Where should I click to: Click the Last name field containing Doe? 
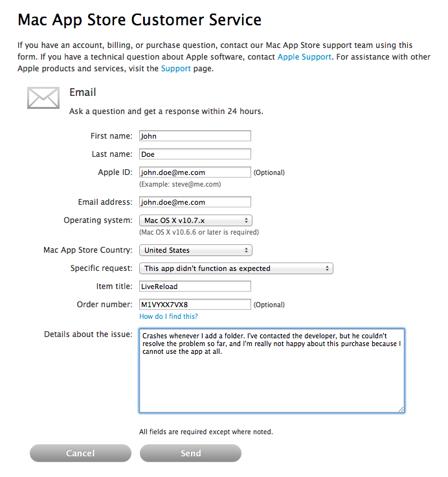(x=195, y=154)
